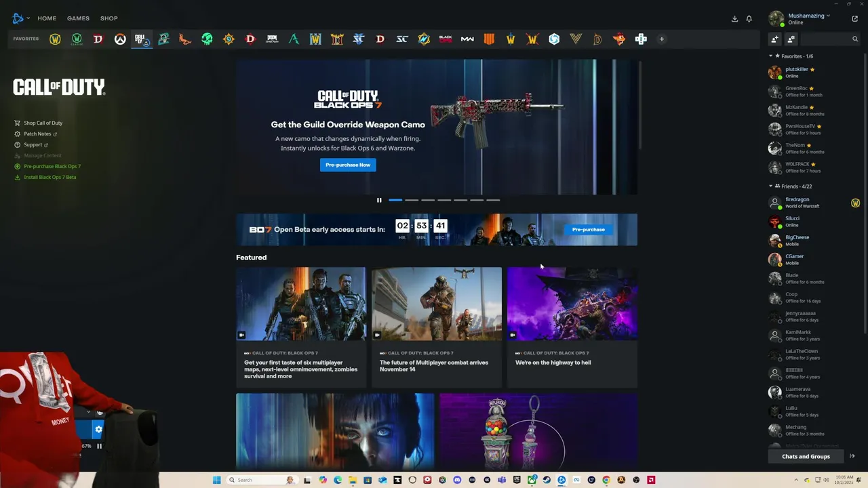Image resolution: width=868 pixels, height=488 pixels.
Task: Open the Modern Warfare MW icon
Action: click(x=467, y=39)
